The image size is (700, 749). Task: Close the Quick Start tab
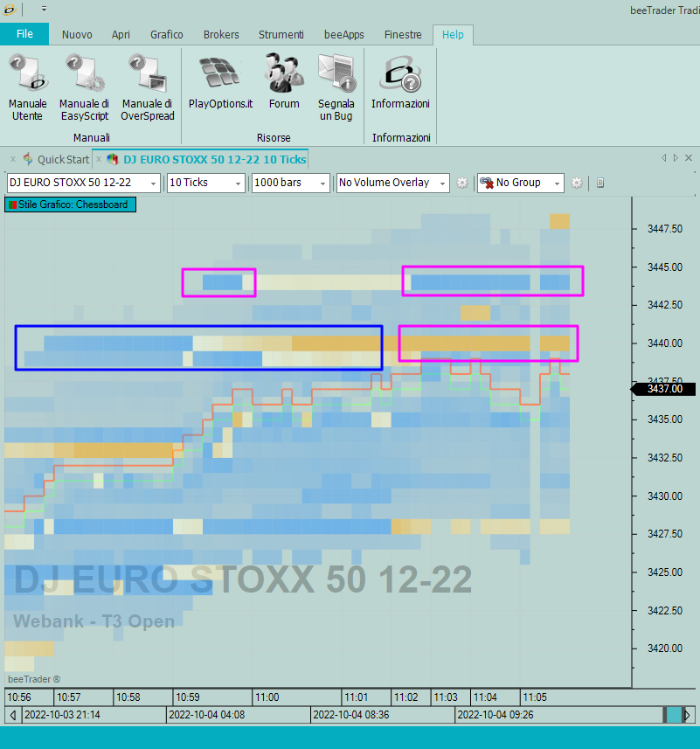[13, 159]
